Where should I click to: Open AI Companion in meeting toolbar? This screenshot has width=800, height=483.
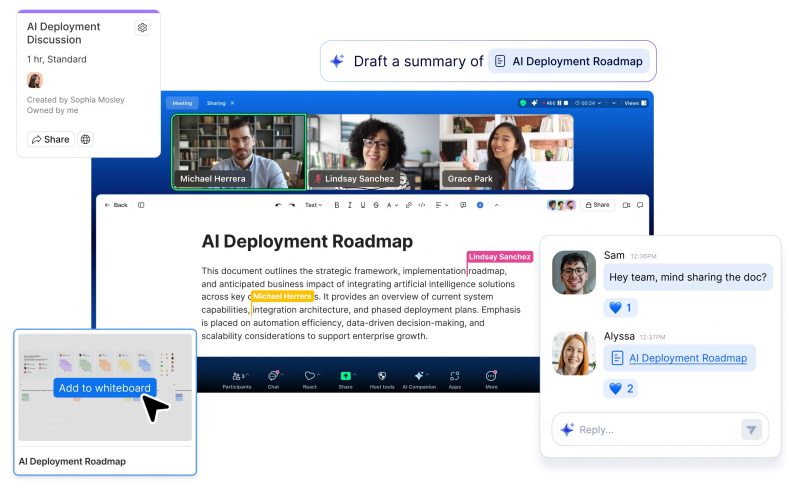419,379
